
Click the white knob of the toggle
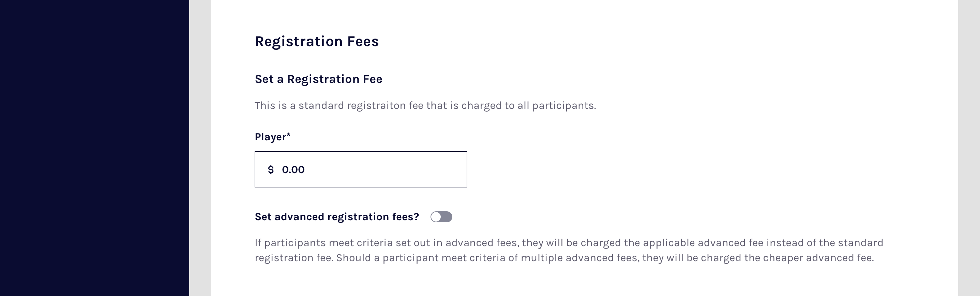[436, 217]
